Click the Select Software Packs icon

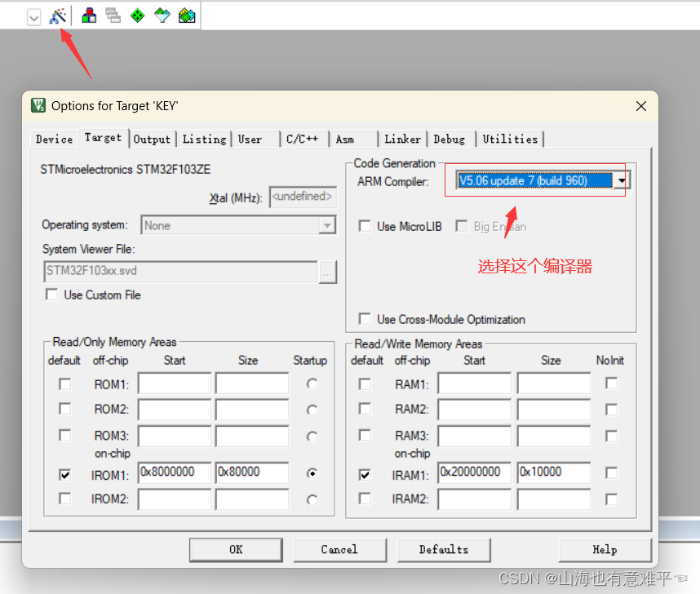[162, 16]
